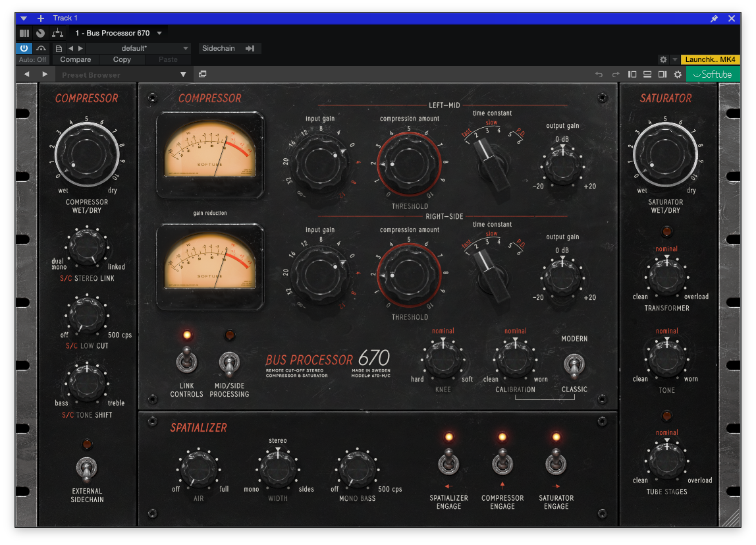Flip the Link Controls toggle switch
This screenshot has height=545, width=756.
click(x=186, y=361)
